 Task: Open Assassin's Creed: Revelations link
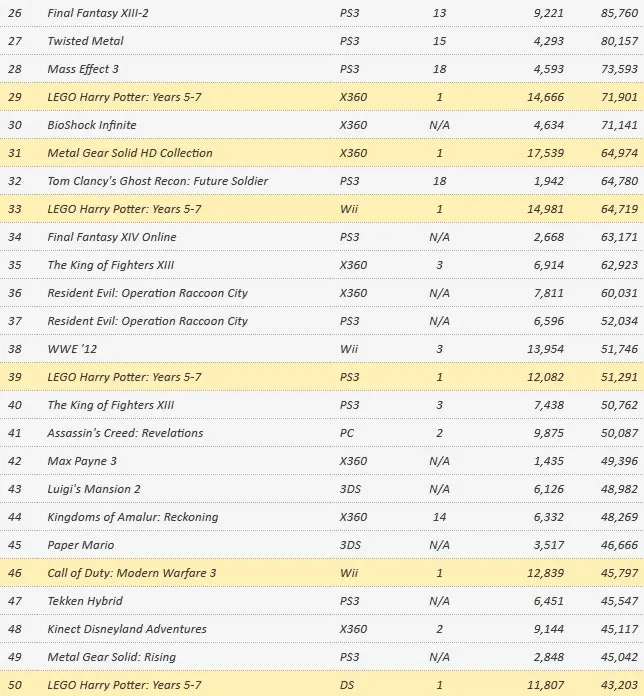click(x=125, y=434)
